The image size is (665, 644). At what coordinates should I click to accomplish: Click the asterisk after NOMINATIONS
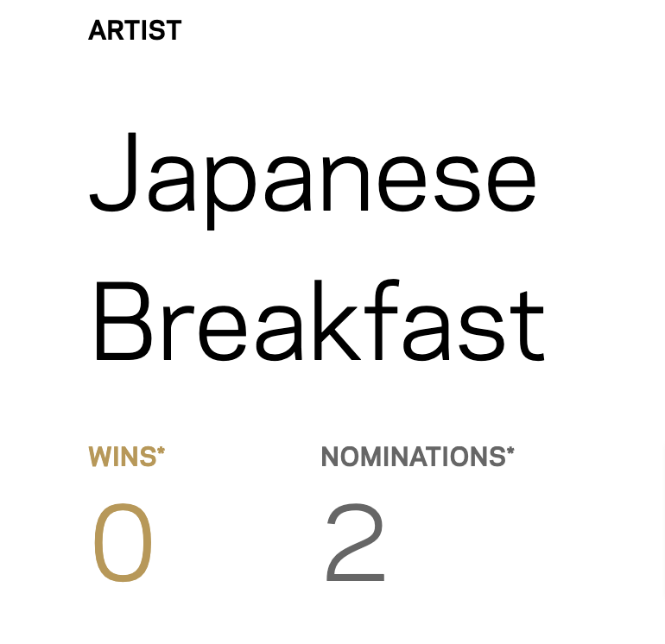point(510,451)
